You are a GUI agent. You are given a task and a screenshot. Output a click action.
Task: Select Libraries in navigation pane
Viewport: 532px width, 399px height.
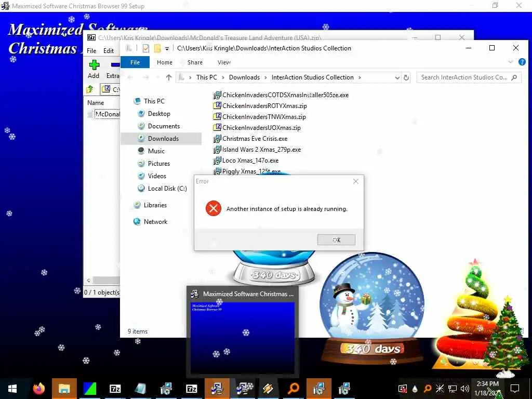tap(155, 205)
